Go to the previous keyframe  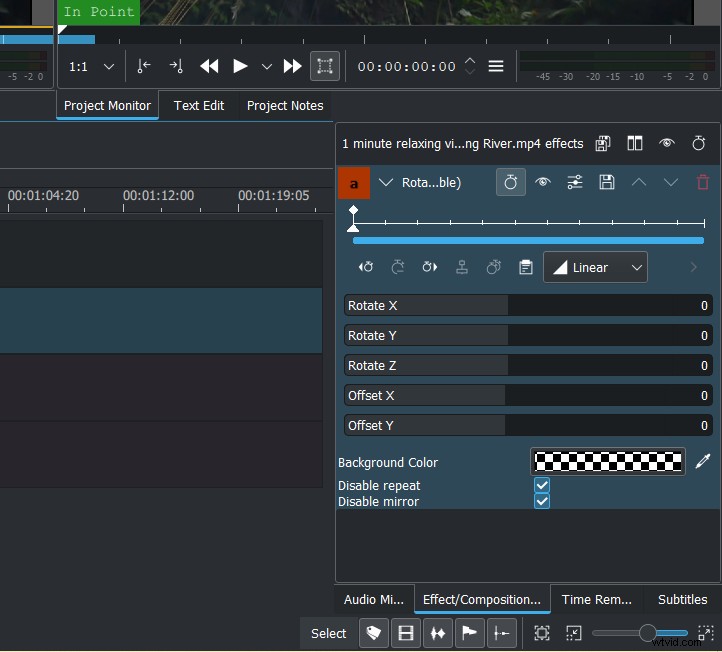coord(367,267)
